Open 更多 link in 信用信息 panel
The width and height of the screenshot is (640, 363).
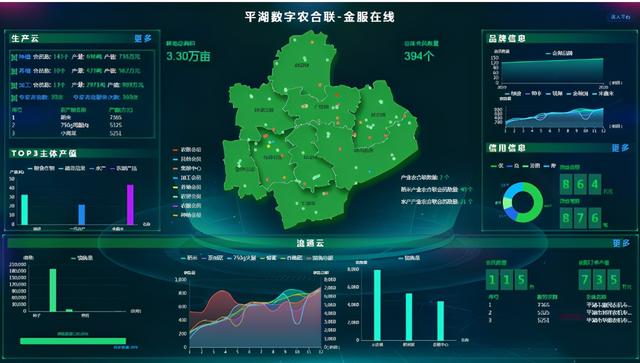620,148
